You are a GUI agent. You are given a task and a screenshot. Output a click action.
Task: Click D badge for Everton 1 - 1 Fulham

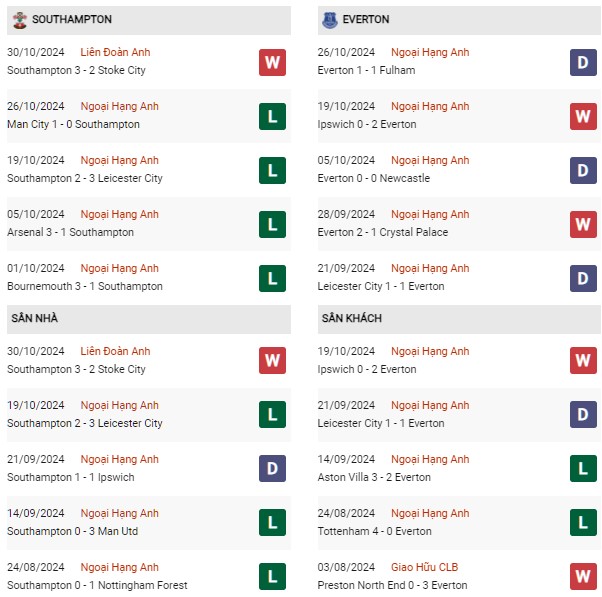coord(583,63)
